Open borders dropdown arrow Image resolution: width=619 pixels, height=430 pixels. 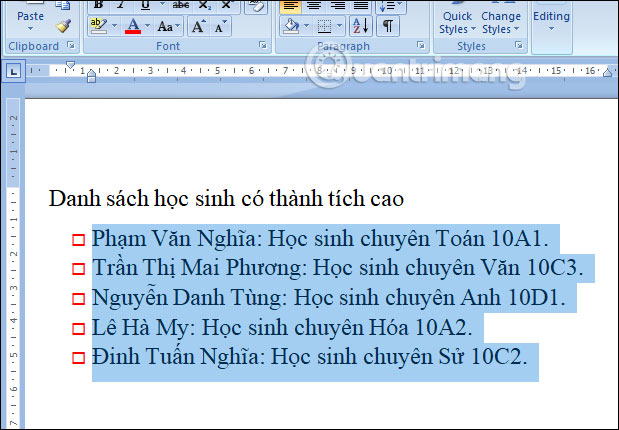(340, 26)
